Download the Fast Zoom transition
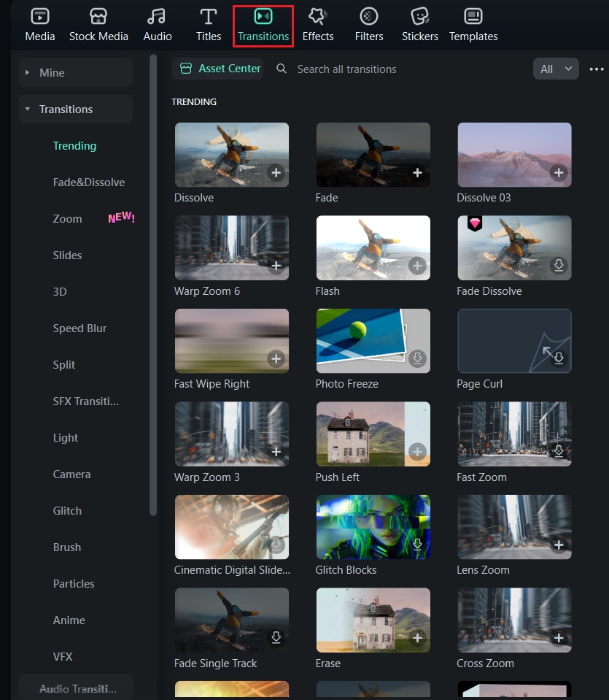Viewport: 609px width, 700px height. point(559,452)
